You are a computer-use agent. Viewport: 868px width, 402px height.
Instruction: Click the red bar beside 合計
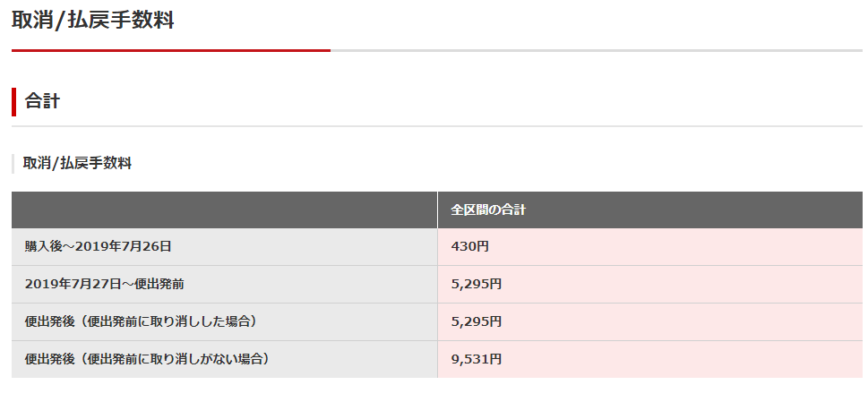13,102
